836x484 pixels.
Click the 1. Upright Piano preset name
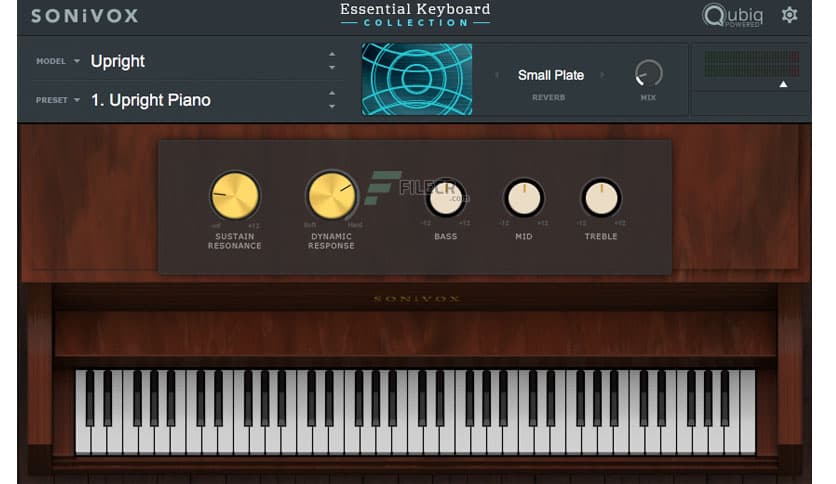tap(150, 100)
